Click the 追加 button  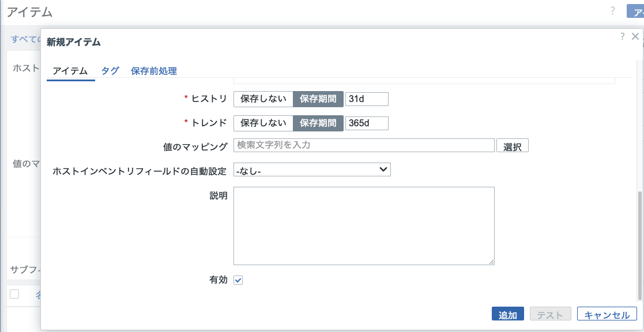[x=507, y=314]
